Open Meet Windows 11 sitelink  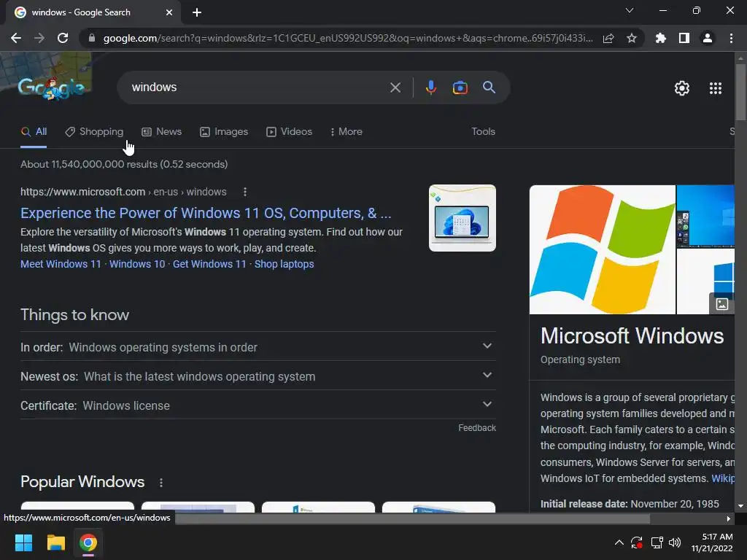coord(61,264)
